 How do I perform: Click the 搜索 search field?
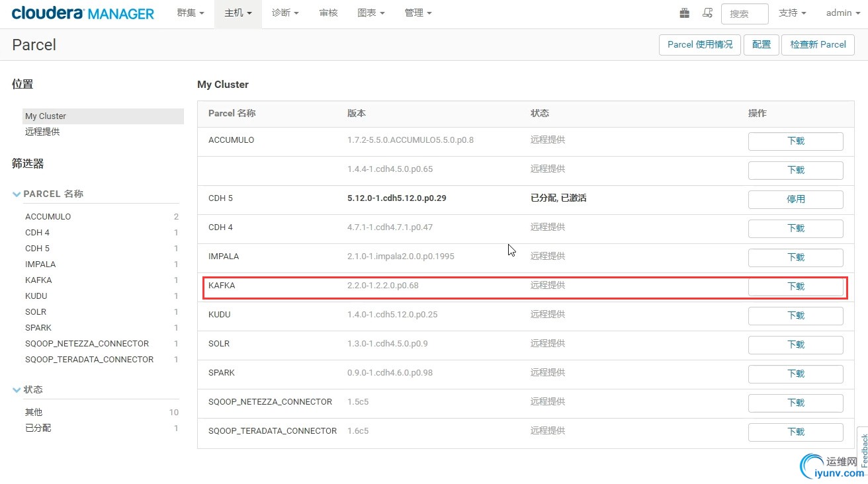745,13
